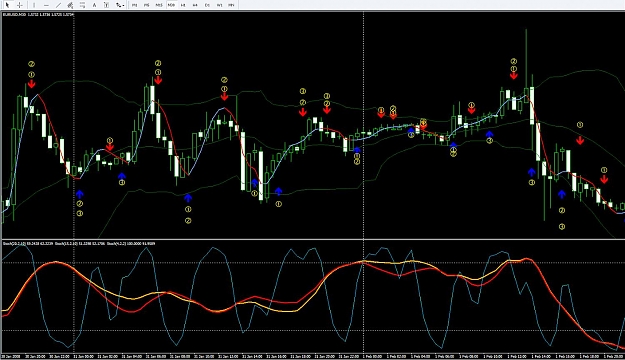Viewport: 625px width, 360px height.
Task: Choose the text "A" tool
Action: tap(94, 5)
